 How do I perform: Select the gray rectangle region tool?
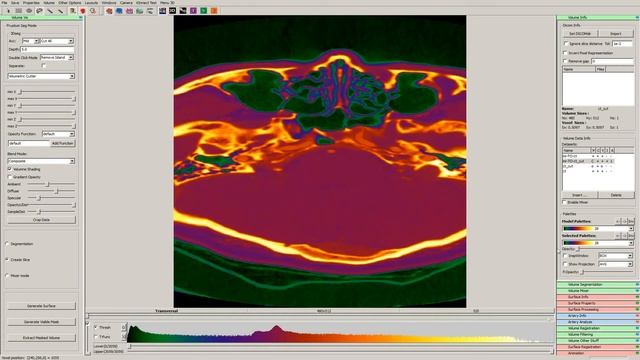[19, 11]
